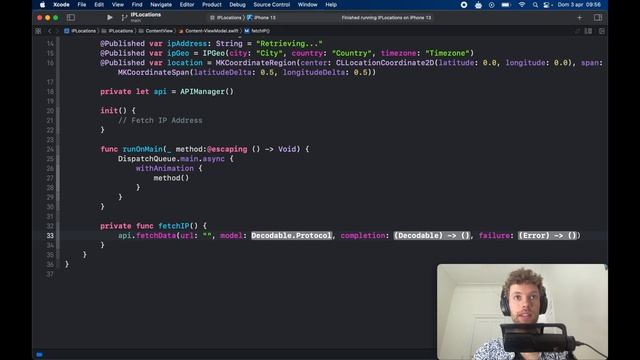
Task: Select the iPhone 13 run destination
Action: click(x=262, y=18)
